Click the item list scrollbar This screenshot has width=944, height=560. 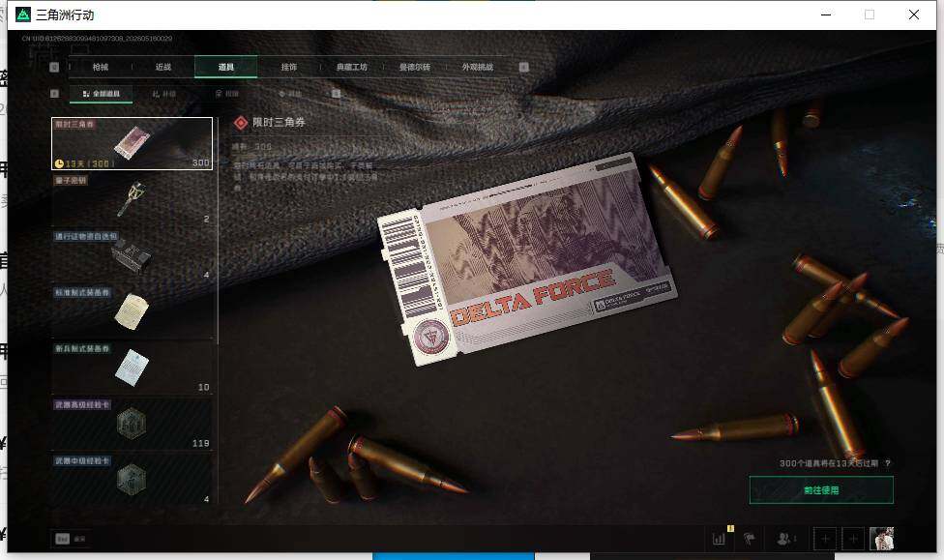pos(218,231)
